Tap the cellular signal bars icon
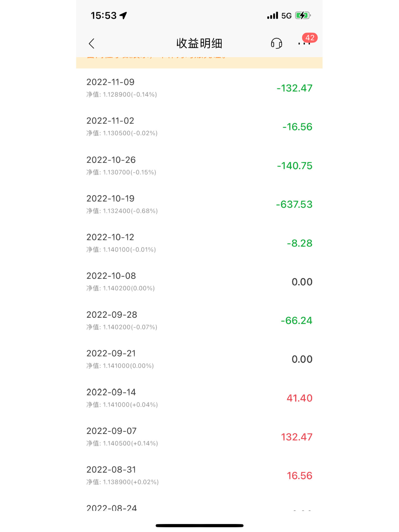 [272, 16]
